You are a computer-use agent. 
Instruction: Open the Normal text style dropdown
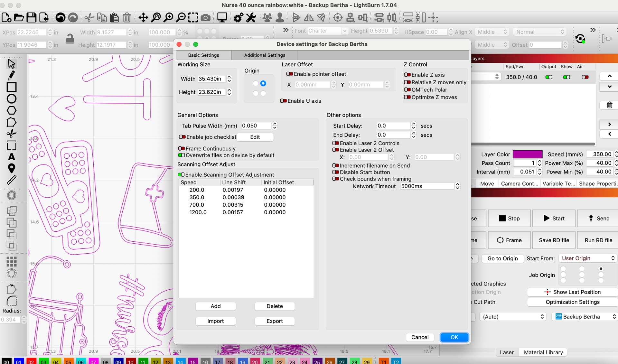point(539,32)
